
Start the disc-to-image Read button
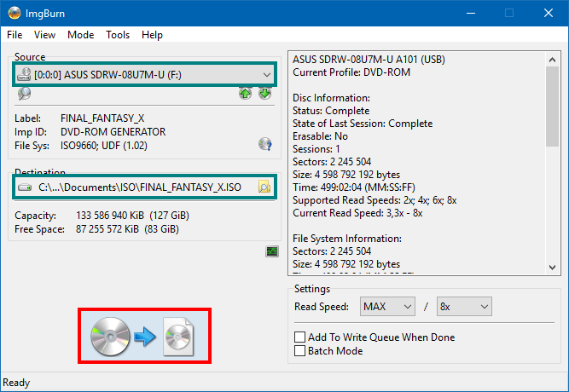(144, 336)
